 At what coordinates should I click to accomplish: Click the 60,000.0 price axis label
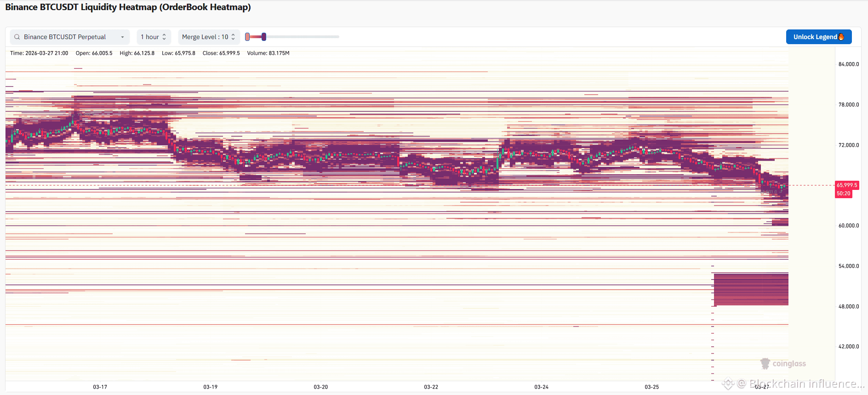click(x=849, y=226)
